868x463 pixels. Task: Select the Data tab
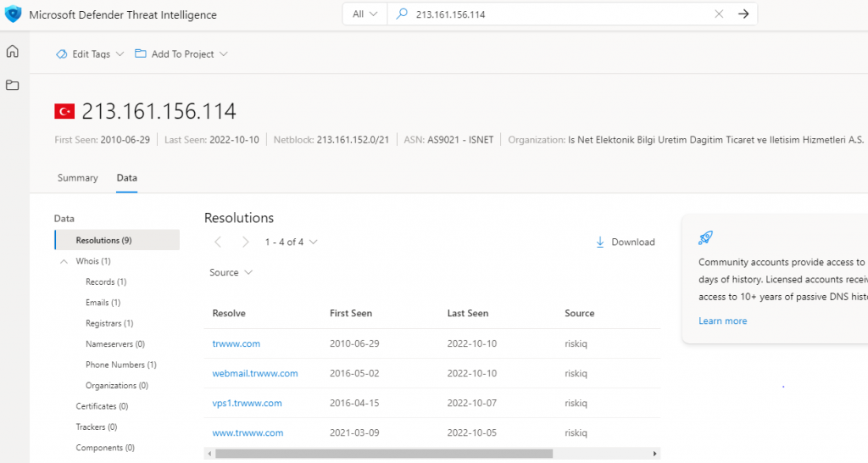127,178
